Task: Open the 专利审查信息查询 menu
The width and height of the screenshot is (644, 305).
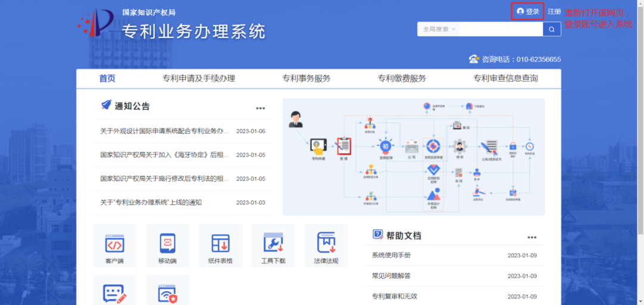Action: 506,79
